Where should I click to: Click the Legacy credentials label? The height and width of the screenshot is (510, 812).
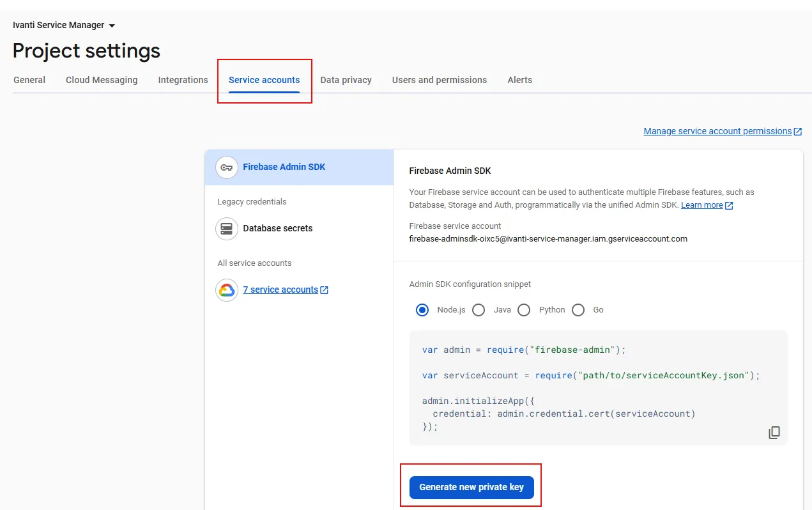252,202
